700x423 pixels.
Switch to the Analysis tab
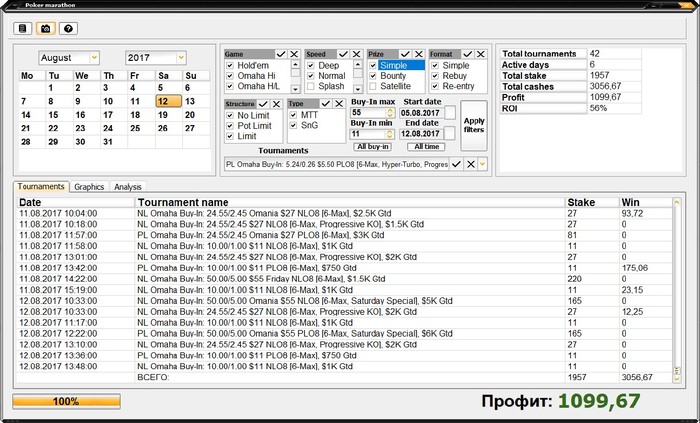128,187
